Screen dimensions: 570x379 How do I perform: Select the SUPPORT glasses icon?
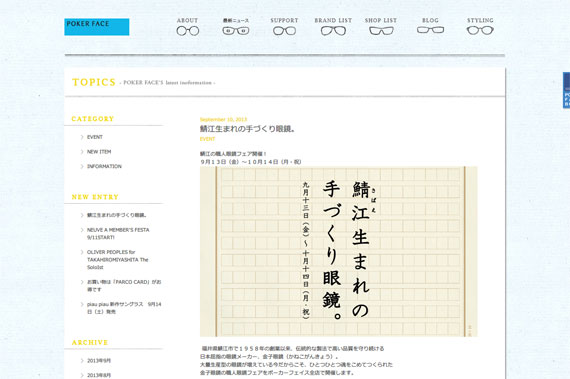(284, 31)
